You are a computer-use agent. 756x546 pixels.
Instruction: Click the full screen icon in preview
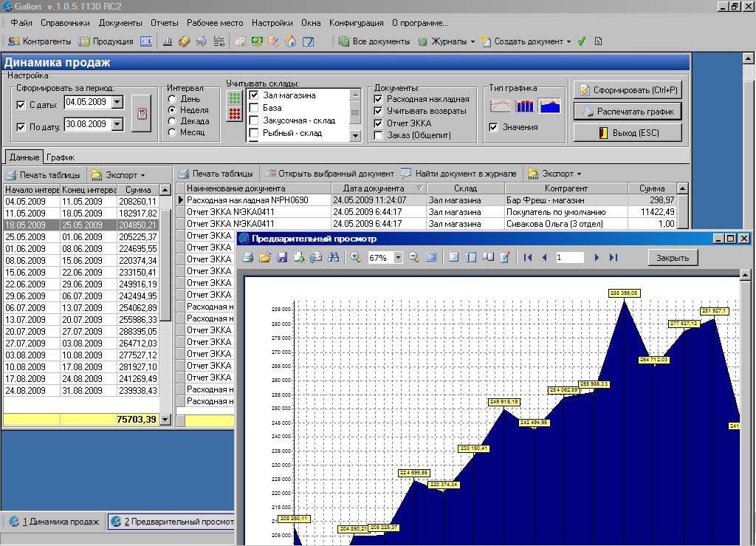[431, 258]
